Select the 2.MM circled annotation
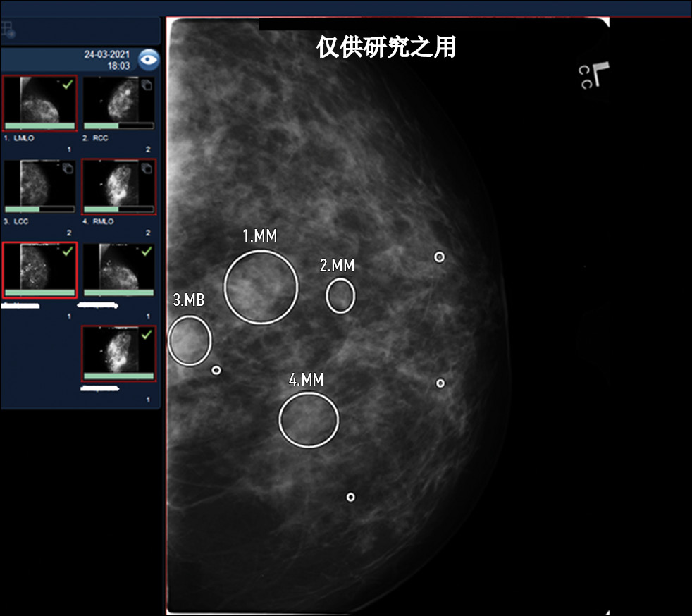This screenshot has width=692, height=616. pyautogui.click(x=340, y=295)
